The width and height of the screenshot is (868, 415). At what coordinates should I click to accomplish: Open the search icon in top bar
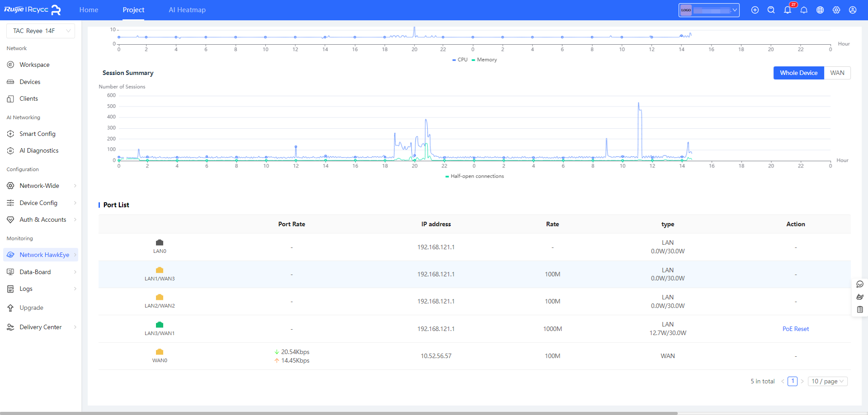click(771, 10)
